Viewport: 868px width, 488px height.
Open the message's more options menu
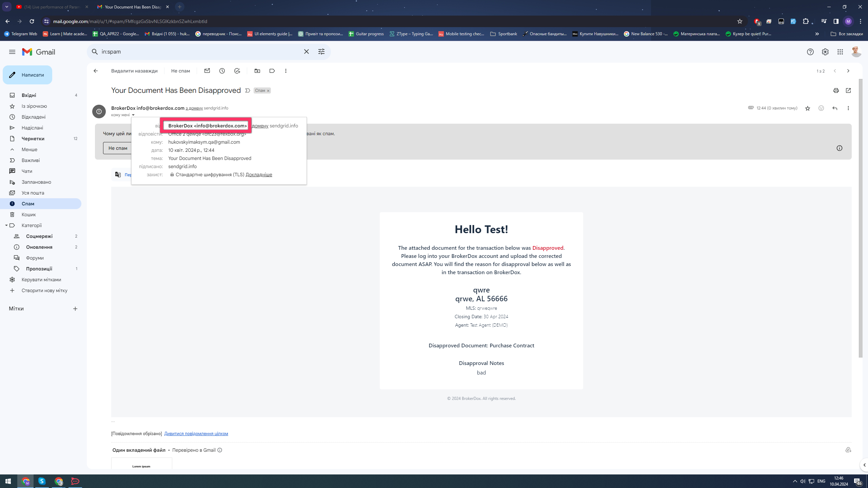[x=848, y=108]
